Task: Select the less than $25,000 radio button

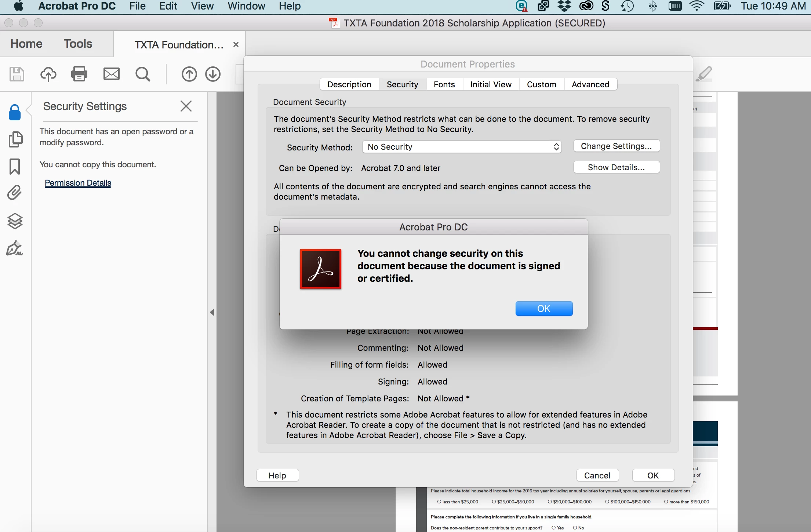Action: (439, 502)
